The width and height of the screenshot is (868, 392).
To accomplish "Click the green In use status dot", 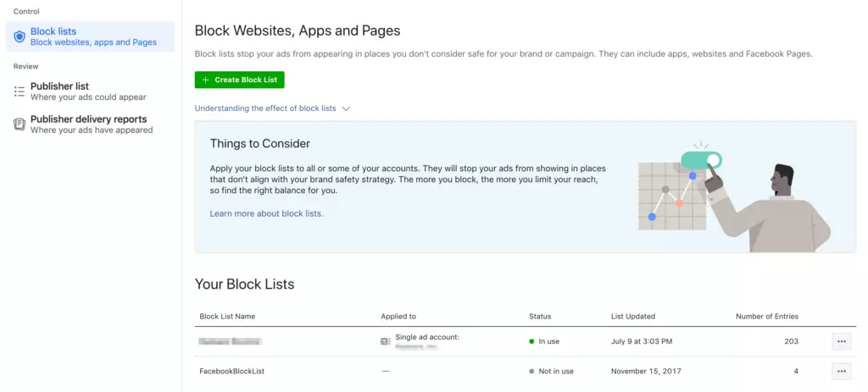I will [x=531, y=341].
